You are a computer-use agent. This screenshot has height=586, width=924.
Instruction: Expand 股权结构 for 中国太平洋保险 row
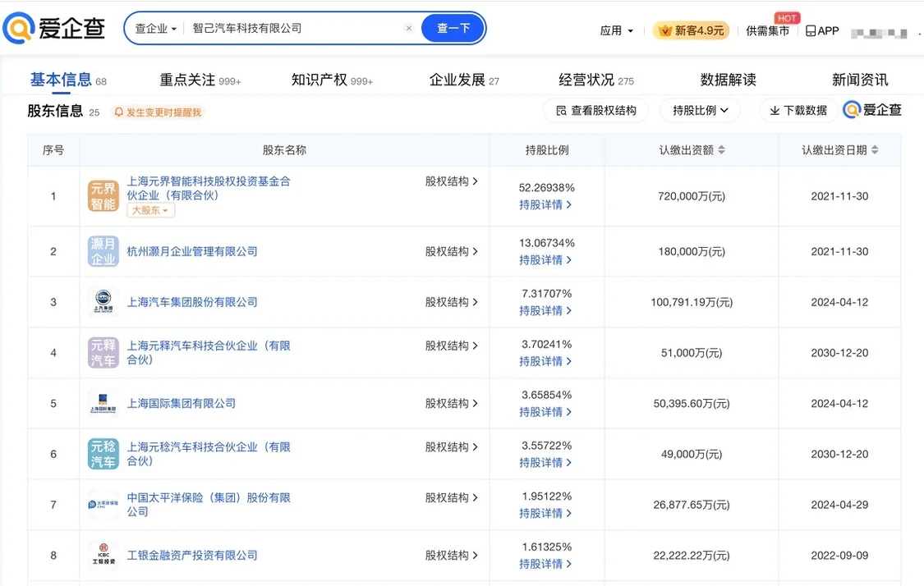click(x=452, y=497)
